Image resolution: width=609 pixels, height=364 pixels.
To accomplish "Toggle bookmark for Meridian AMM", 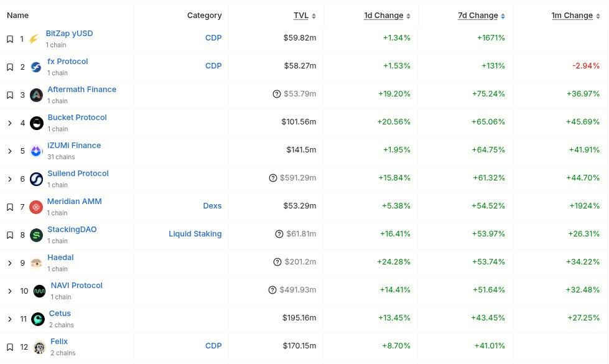I will point(10,207).
